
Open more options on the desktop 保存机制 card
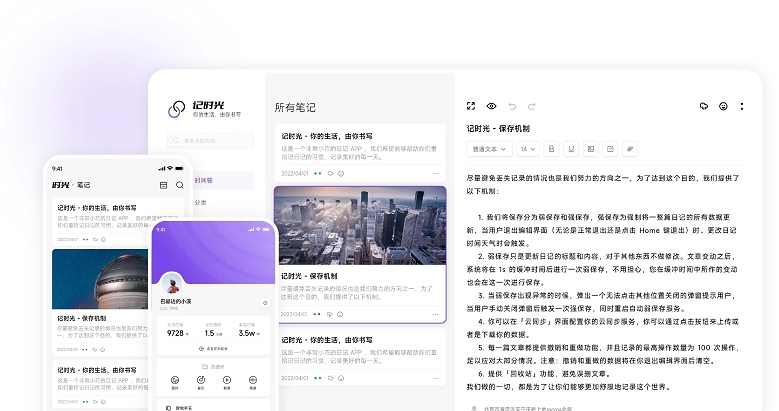(435, 314)
